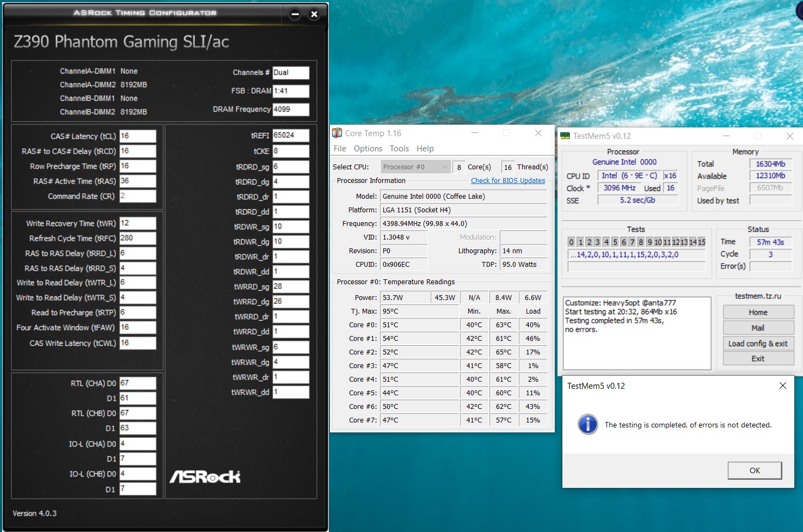Screen dimensions: 803x532
Task: Follow the Check for BIOS Updates link
Action: click(508, 181)
